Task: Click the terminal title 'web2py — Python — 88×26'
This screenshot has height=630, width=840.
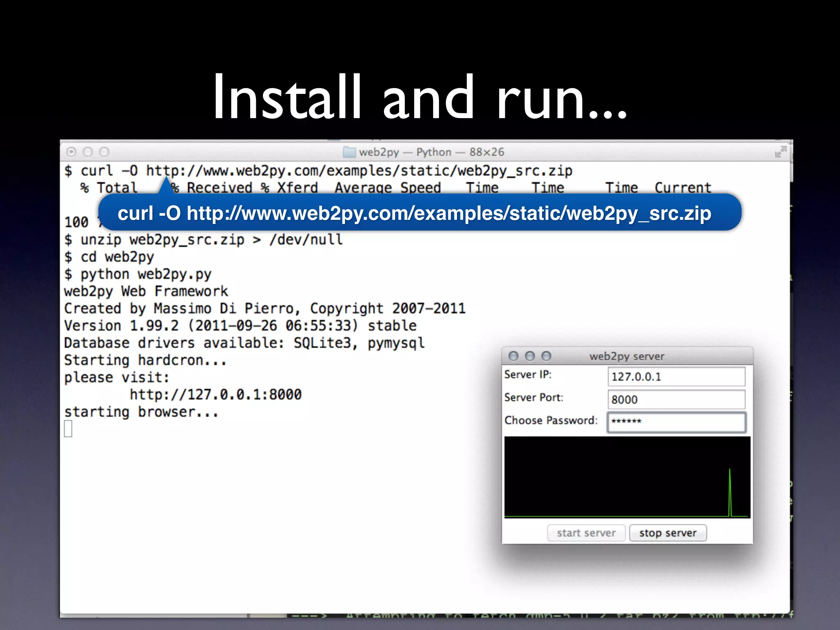Action: tap(431, 152)
